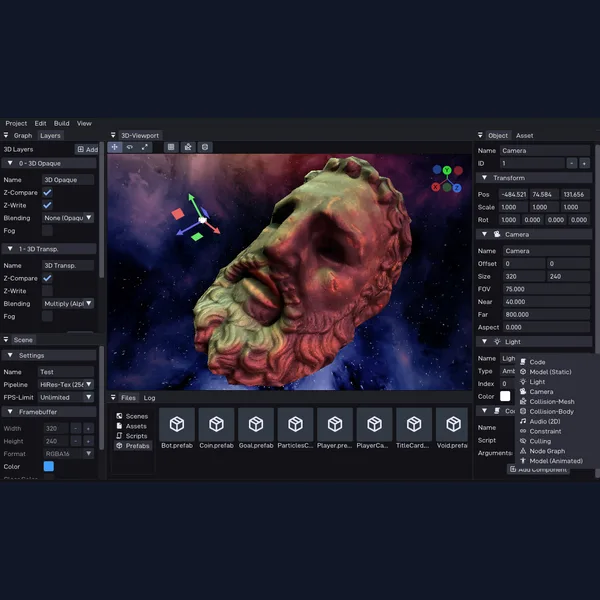Open the panel menu icon beside 3D-Viewport tab
The height and width of the screenshot is (600, 600).
(x=113, y=135)
